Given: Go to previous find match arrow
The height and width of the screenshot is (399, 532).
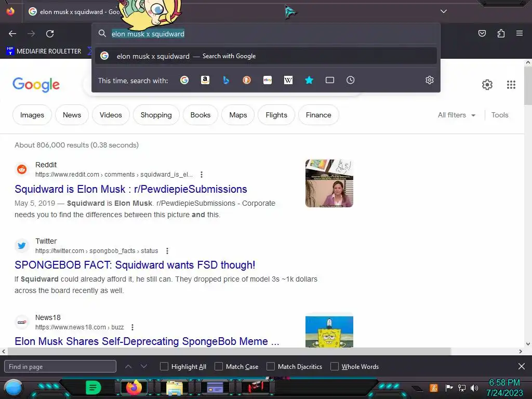Looking at the screenshot, I should click(x=128, y=366).
